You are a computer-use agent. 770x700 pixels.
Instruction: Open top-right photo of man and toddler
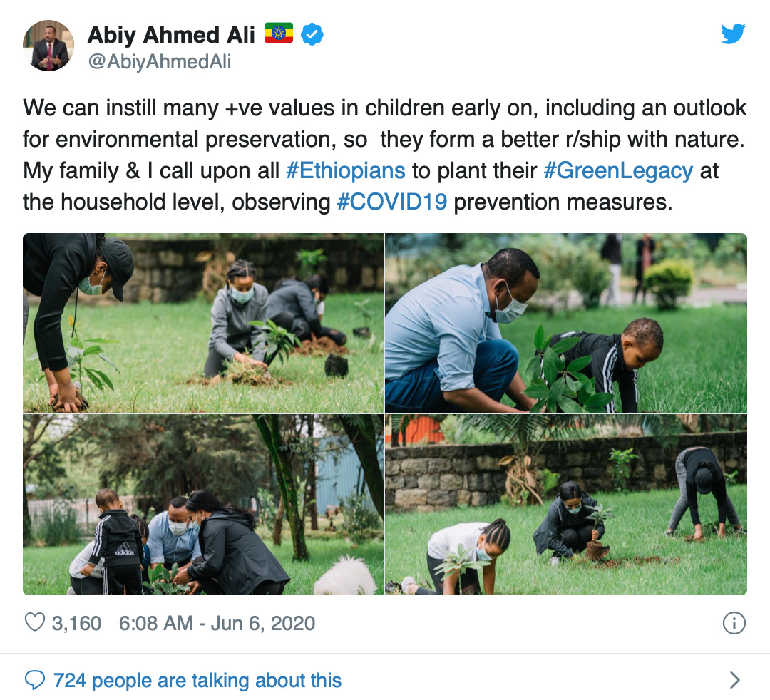566,323
